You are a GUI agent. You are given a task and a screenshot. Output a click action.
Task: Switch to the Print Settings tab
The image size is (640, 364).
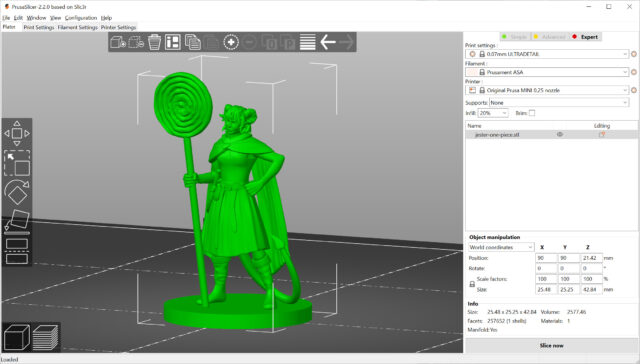[x=39, y=27]
